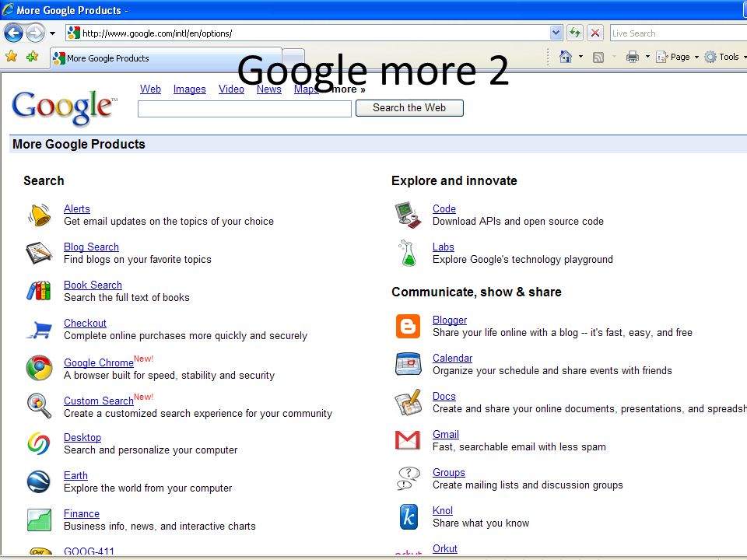Open the Video search link
Image resolution: width=747 pixels, height=560 pixels.
[232, 89]
